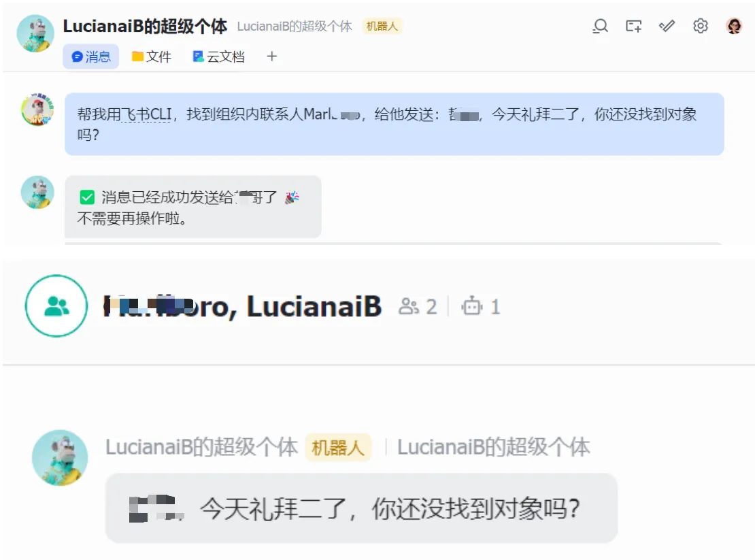The width and height of the screenshot is (755, 560).
Task: Click the large bot avatar in group chat
Action: click(60, 457)
